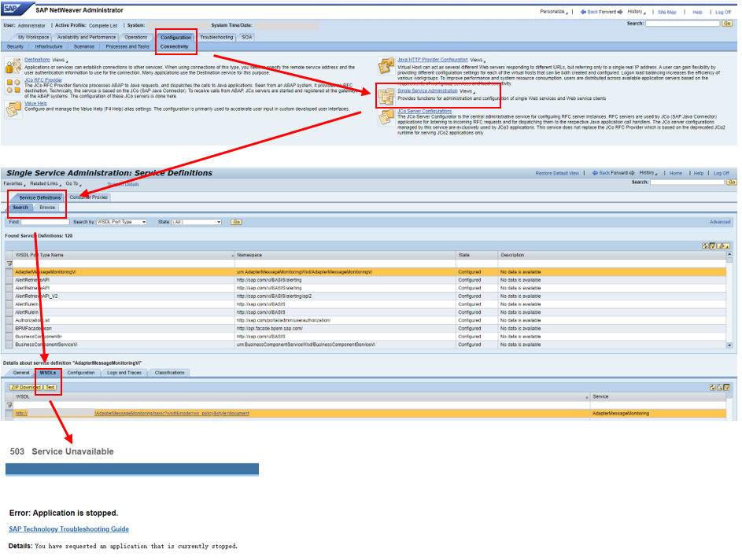Click the Back arrow in Single Service Administration header
The image size is (742, 560).
click(x=595, y=172)
